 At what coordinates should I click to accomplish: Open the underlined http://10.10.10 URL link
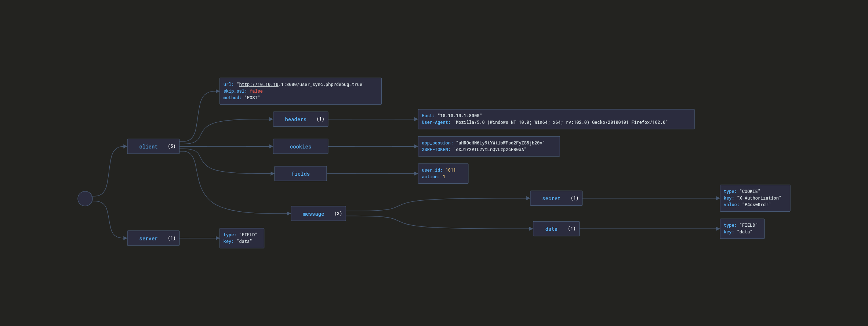[x=259, y=85]
